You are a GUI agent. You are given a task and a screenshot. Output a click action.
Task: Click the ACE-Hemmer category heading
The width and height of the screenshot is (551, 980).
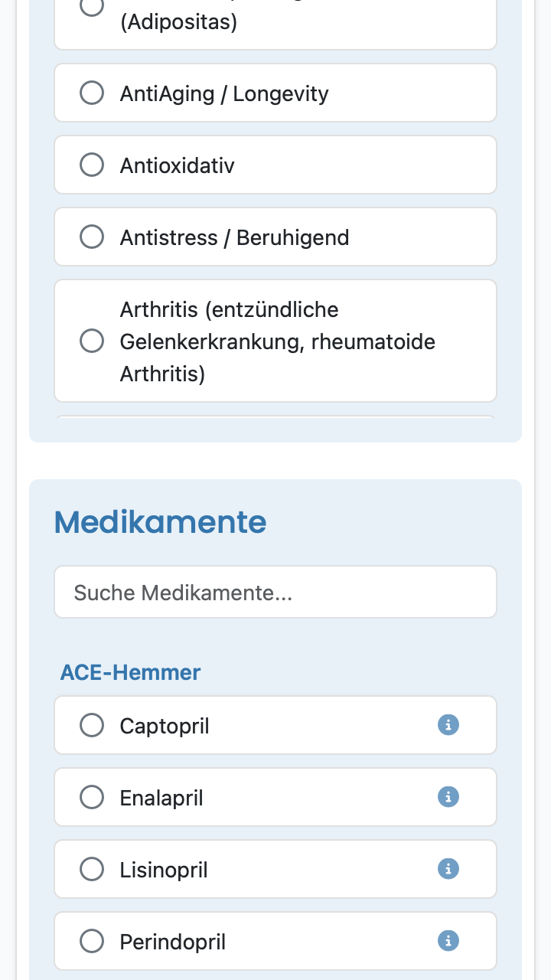coord(131,672)
